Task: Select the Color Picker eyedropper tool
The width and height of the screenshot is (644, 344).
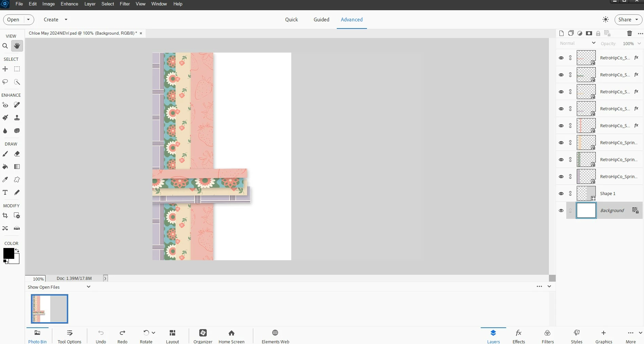Action: (x=5, y=179)
